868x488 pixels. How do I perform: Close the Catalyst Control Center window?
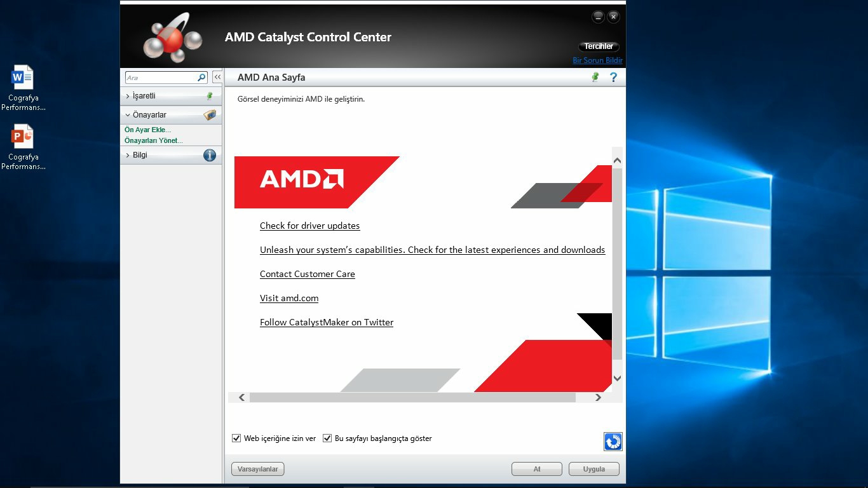pos(613,17)
